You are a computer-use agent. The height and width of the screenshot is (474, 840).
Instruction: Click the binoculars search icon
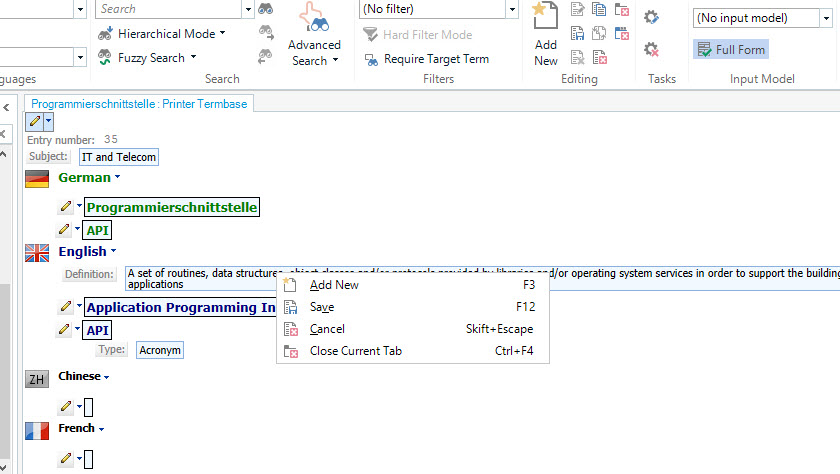(x=266, y=9)
